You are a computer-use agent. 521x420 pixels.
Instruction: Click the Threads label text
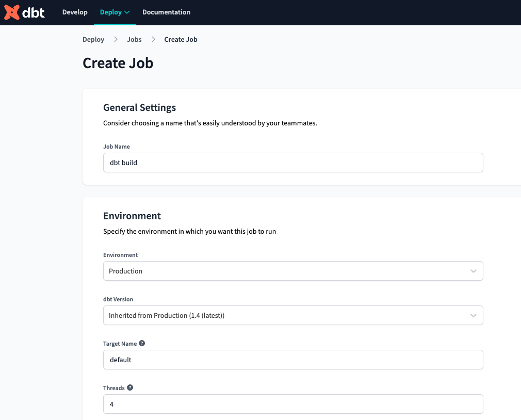click(x=113, y=388)
